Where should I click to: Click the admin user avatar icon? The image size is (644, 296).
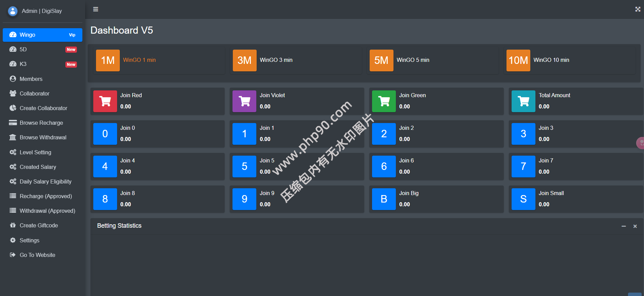click(x=13, y=11)
